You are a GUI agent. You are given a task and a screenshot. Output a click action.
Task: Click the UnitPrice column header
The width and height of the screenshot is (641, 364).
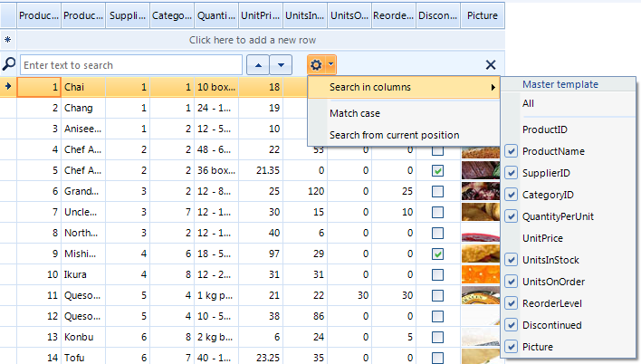(261, 15)
